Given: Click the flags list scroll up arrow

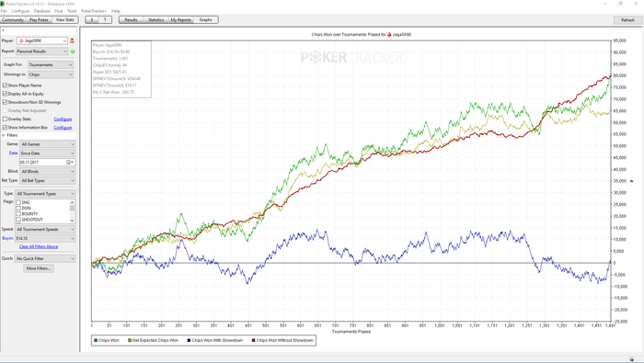Looking at the screenshot, I should tap(73, 202).
